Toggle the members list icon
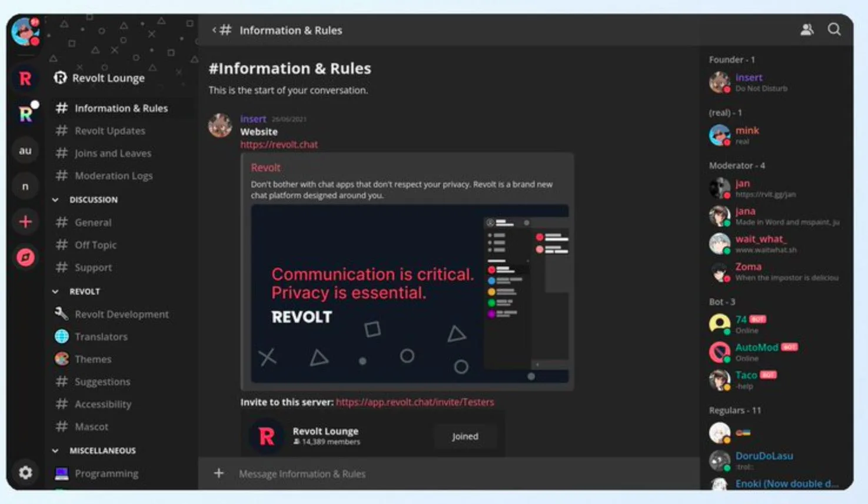This screenshot has width=868, height=504. coord(807,29)
